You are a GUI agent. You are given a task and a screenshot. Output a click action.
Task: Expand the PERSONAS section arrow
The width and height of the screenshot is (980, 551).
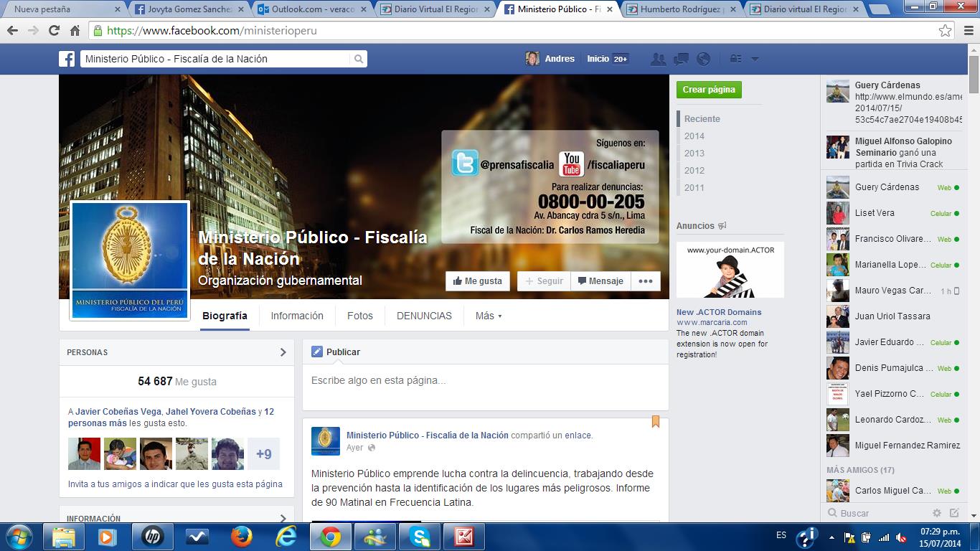click(x=283, y=352)
